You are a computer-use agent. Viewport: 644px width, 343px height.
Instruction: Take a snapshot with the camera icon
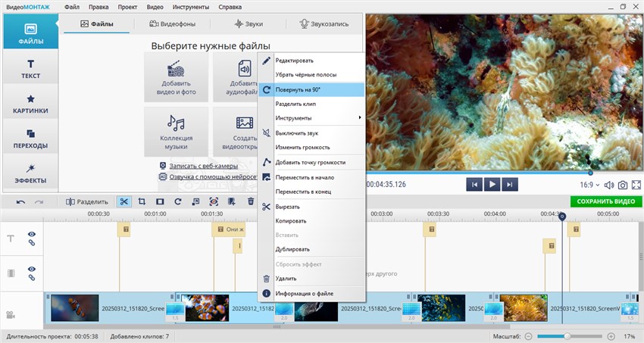(622, 185)
